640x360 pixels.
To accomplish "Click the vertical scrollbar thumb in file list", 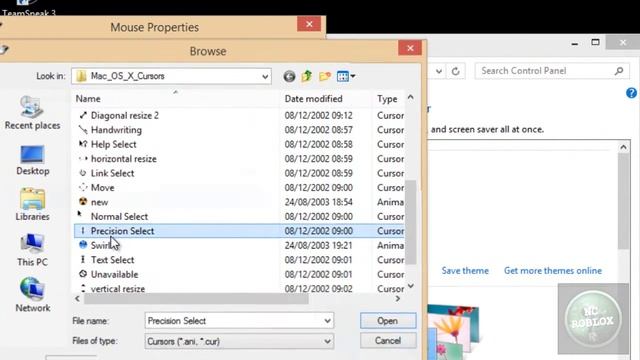I will pyautogui.click(x=411, y=222).
